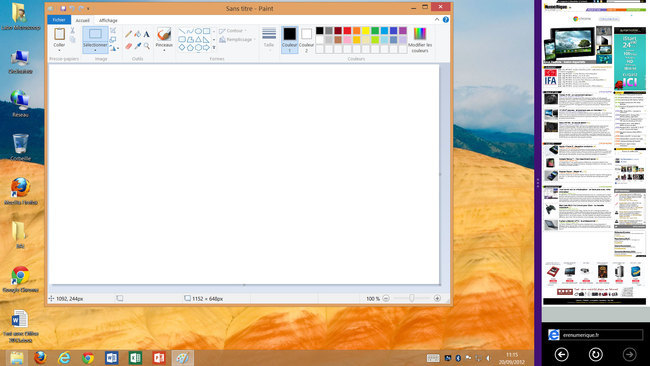This screenshot has height=366, width=650.
Task: Select Couleur 1 foreground color box
Action: tap(289, 40)
